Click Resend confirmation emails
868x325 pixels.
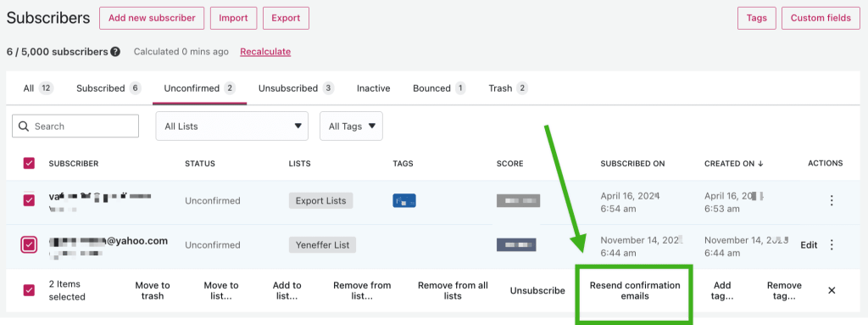tap(635, 290)
